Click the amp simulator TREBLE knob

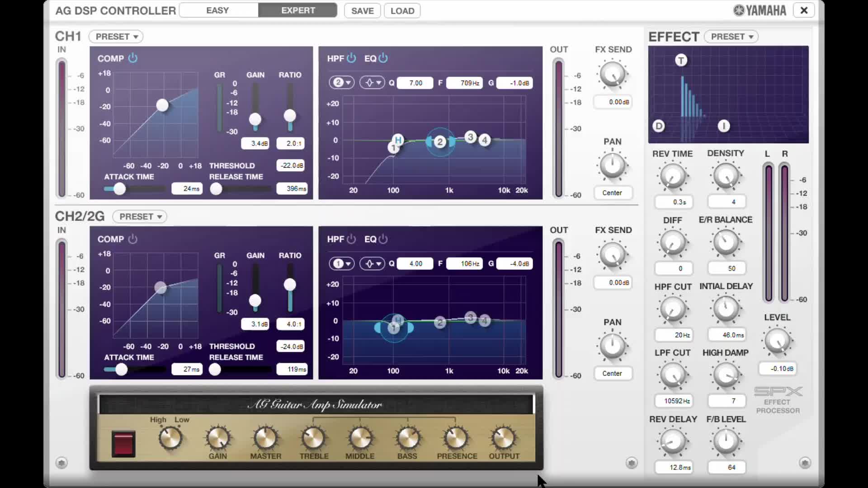pyautogui.click(x=314, y=438)
